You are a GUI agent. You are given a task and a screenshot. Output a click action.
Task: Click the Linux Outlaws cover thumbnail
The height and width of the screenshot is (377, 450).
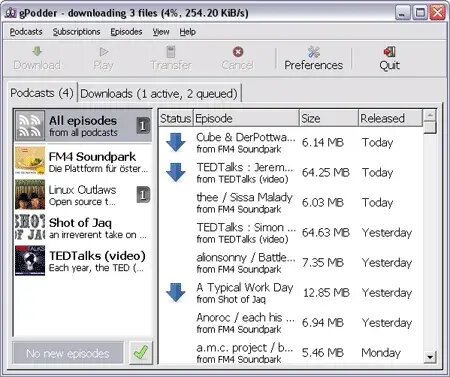pos(30,194)
